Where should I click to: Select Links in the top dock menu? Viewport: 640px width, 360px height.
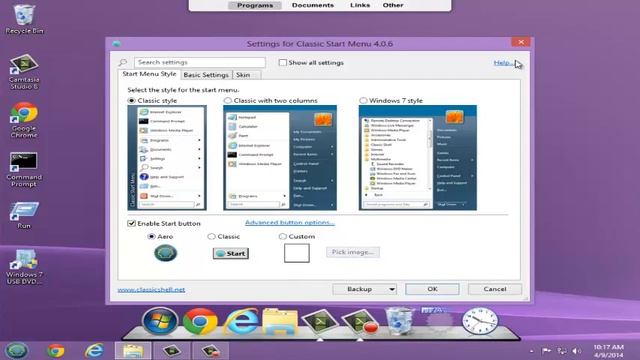click(x=360, y=5)
